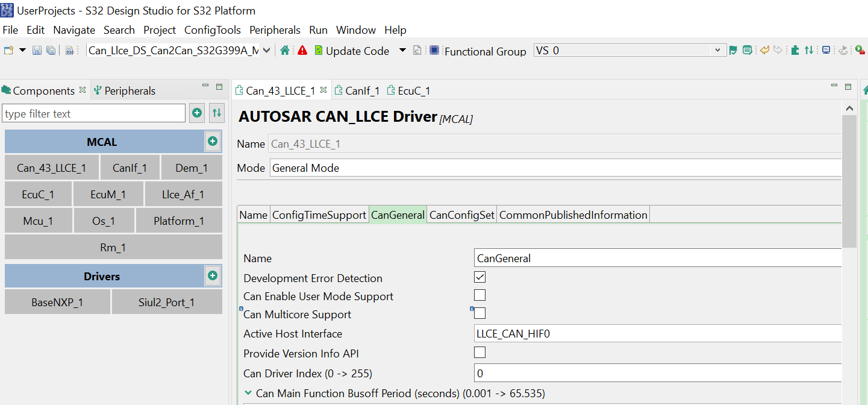Image resolution: width=868 pixels, height=405 pixels.
Task: Click the yellow undo arrow icon
Action: 764,51
